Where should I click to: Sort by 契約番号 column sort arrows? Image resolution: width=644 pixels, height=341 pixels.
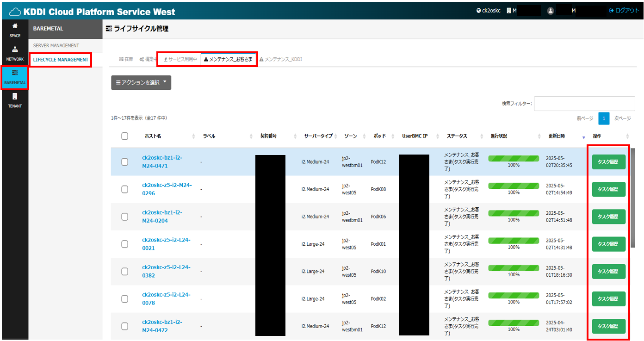point(295,136)
